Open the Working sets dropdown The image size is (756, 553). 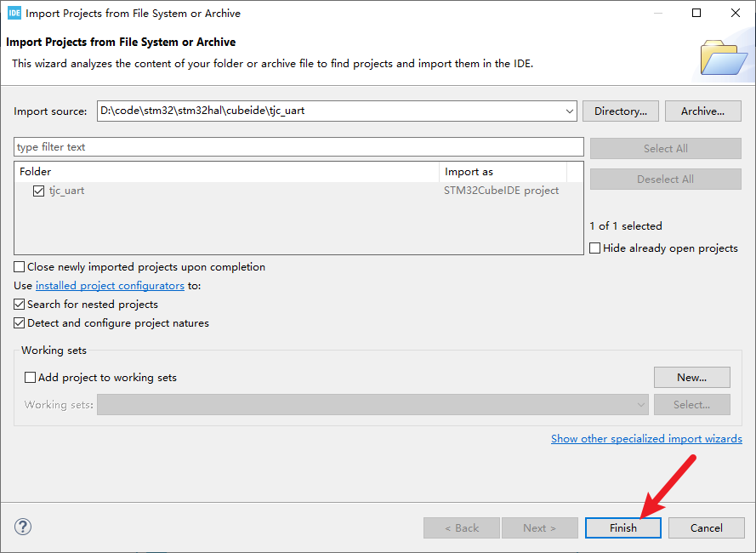641,405
